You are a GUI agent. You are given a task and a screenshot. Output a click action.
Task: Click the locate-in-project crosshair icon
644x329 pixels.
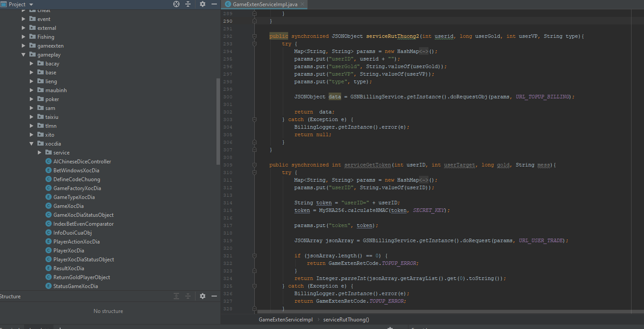tap(176, 4)
